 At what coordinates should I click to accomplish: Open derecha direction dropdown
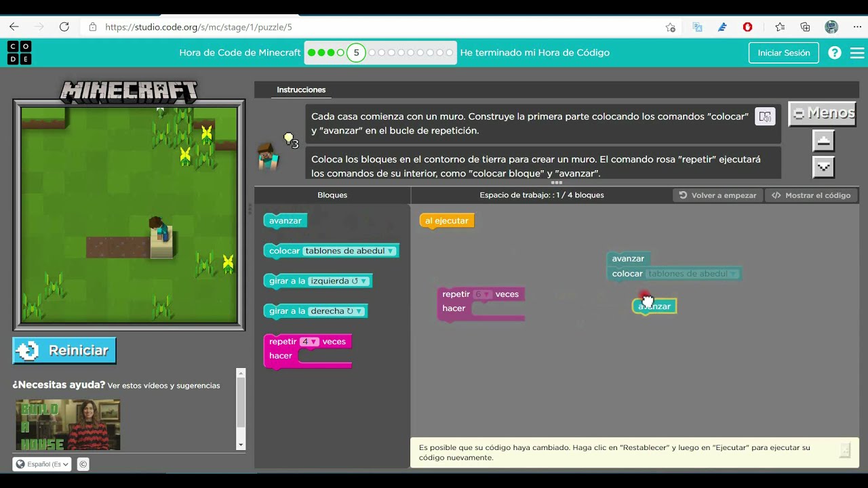(337, 311)
